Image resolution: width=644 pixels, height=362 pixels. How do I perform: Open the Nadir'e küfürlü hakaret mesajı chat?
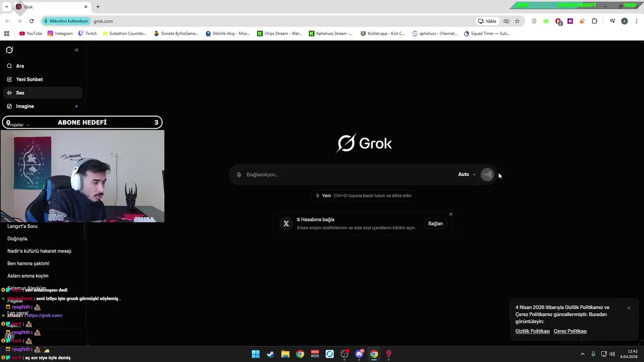[39, 251]
